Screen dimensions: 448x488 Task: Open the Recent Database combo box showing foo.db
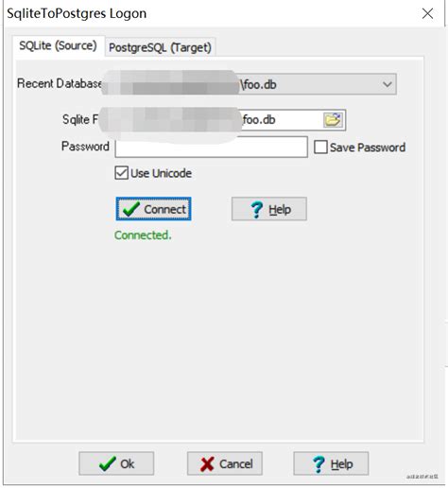click(x=249, y=84)
